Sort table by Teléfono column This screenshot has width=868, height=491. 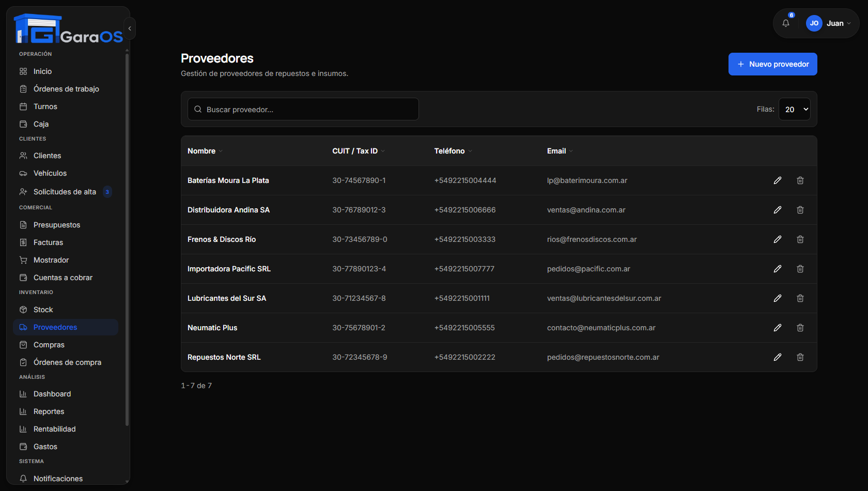(453, 151)
